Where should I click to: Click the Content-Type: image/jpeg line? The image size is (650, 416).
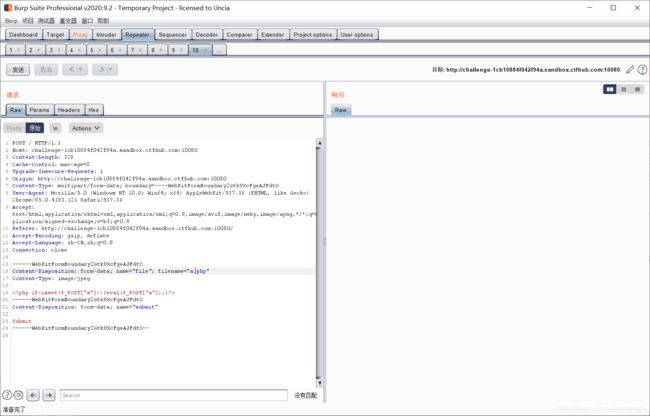[51, 278]
